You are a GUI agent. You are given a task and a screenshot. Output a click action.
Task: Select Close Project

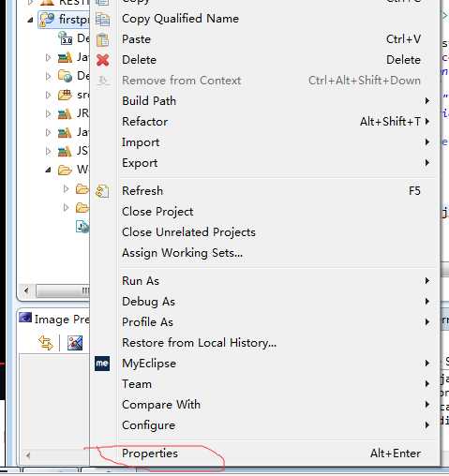pyautogui.click(x=157, y=212)
